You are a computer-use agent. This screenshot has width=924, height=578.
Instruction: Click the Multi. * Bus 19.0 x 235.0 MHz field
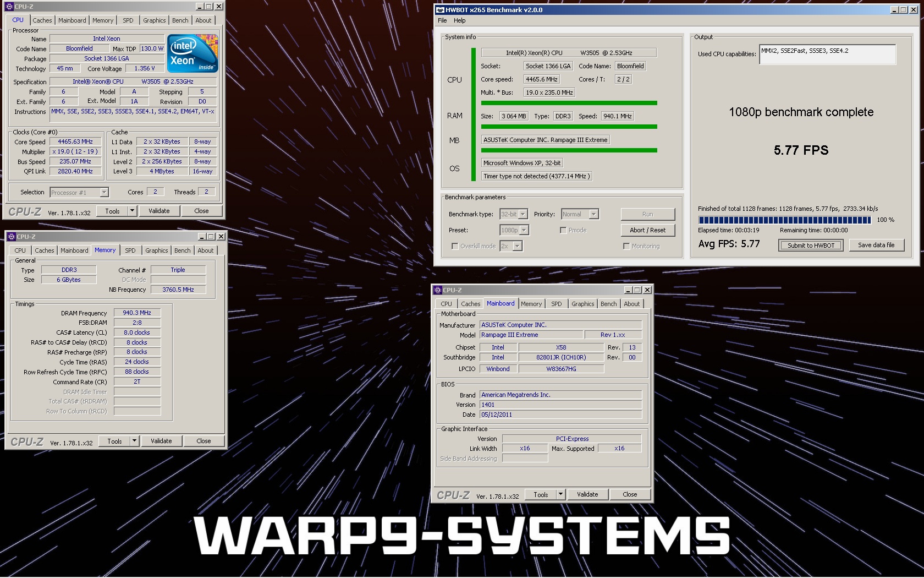pos(549,92)
